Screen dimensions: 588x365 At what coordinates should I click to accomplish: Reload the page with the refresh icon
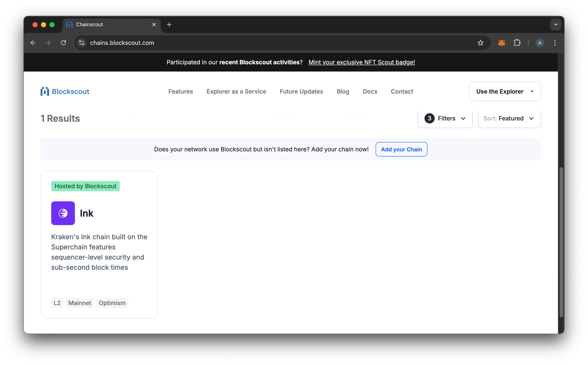[64, 43]
